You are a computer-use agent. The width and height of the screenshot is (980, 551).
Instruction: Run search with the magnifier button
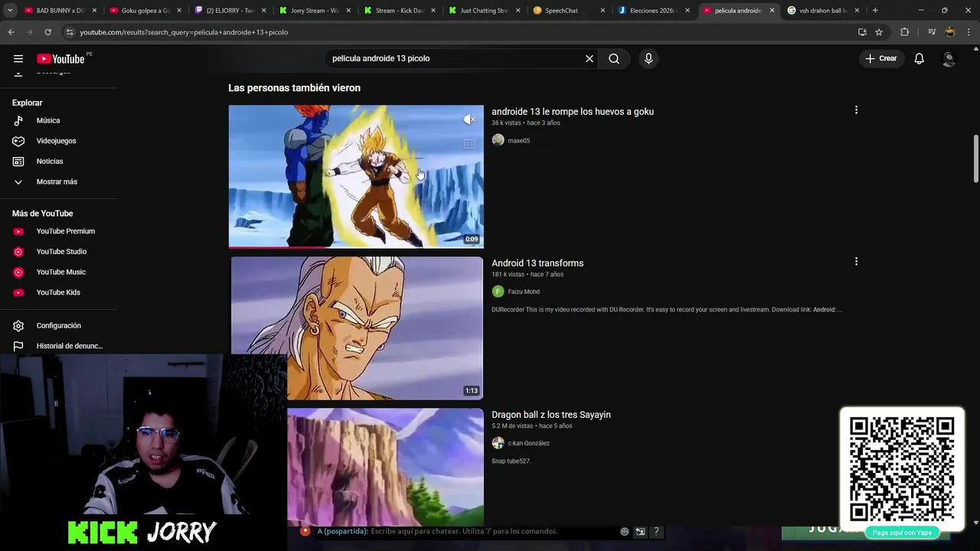point(614,58)
